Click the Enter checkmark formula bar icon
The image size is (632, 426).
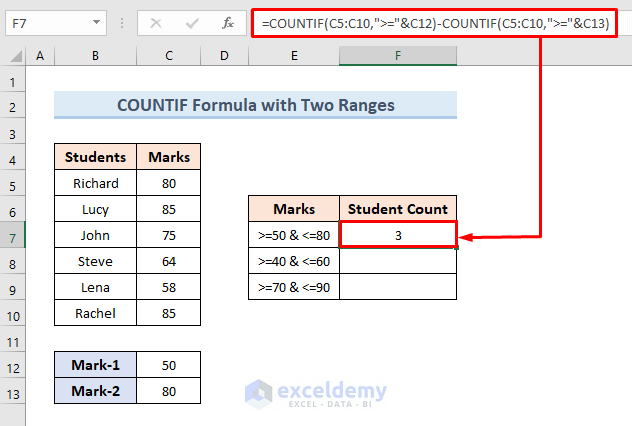click(192, 23)
